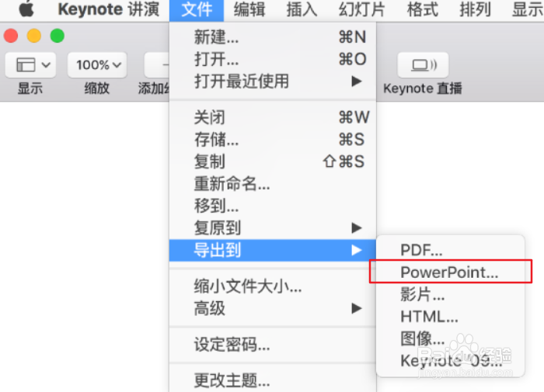544x392 pixels.
Task: Click the red close window button
Action: (11, 36)
